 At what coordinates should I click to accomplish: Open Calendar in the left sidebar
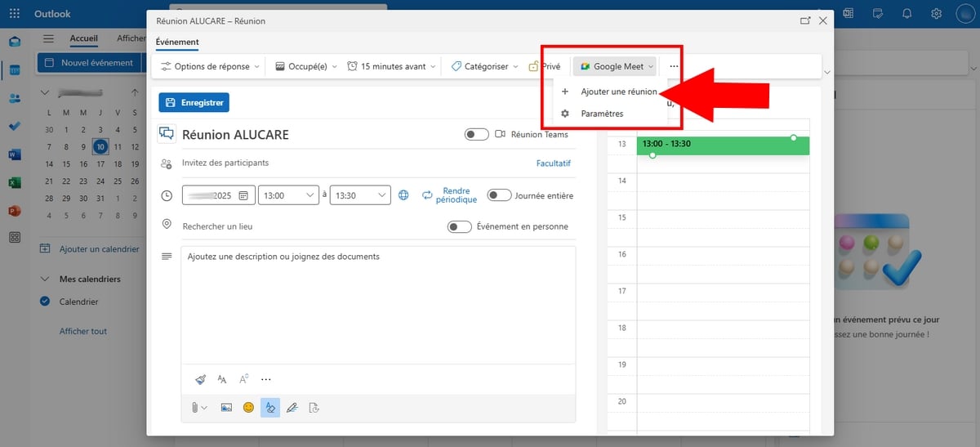[x=15, y=70]
